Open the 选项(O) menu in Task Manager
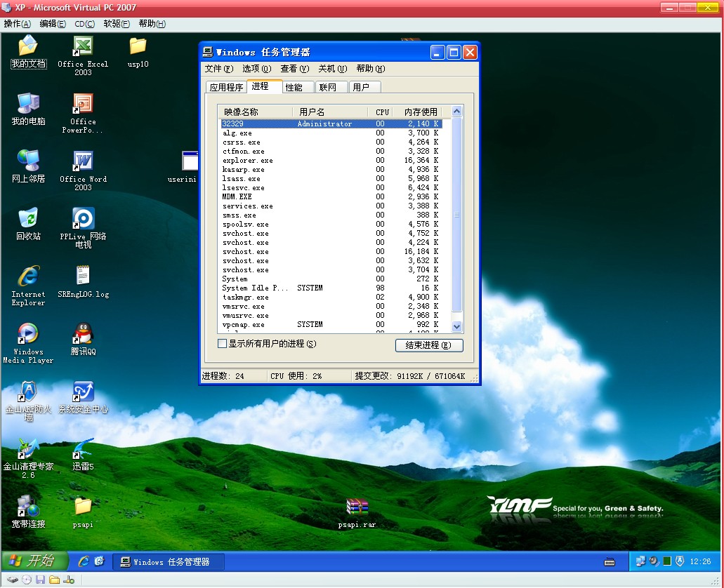The width and height of the screenshot is (724, 588). [x=256, y=69]
